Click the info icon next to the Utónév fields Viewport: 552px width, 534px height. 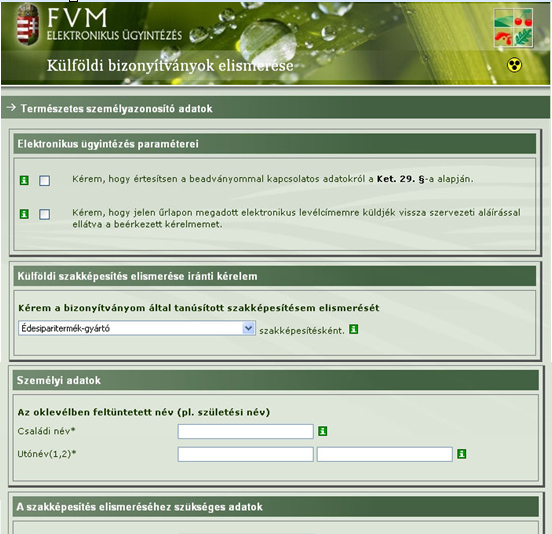click(462, 454)
